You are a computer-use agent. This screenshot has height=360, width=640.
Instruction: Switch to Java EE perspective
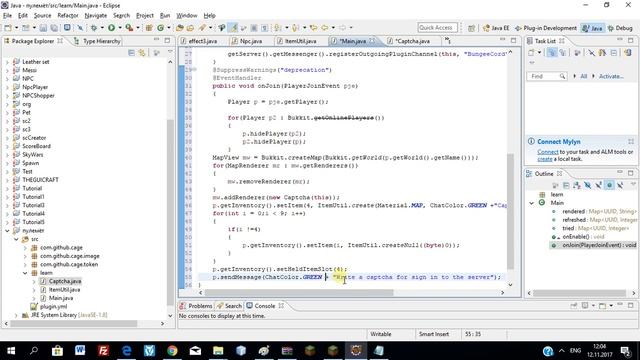coord(496,28)
